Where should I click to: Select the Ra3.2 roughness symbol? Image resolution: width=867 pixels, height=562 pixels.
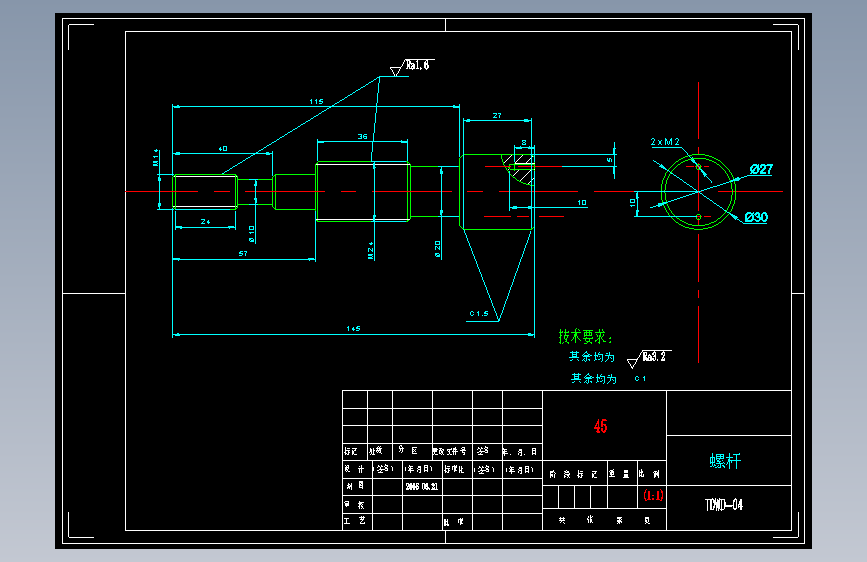[x=649, y=358]
